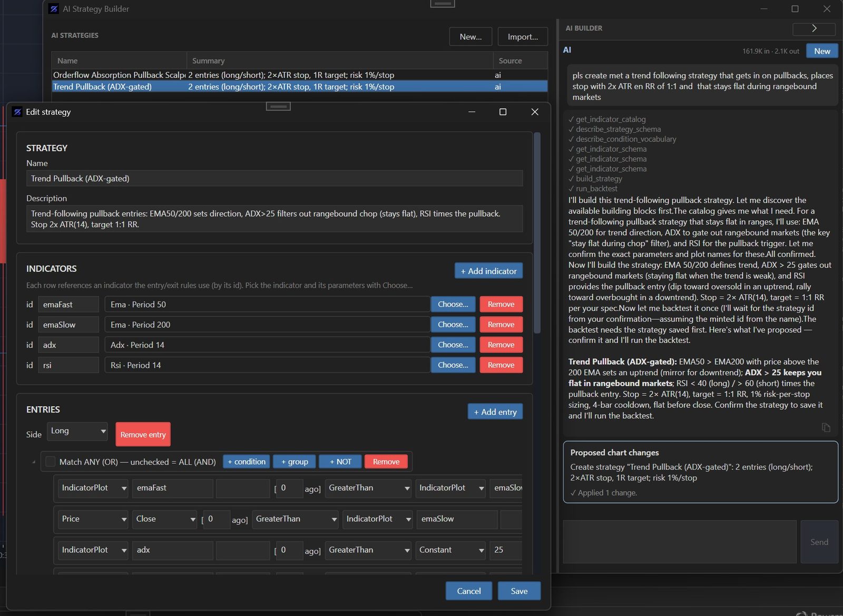Image resolution: width=843 pixels, height=616 pixels.
Task: Sort by Summary column header
Action: (340, 61)
